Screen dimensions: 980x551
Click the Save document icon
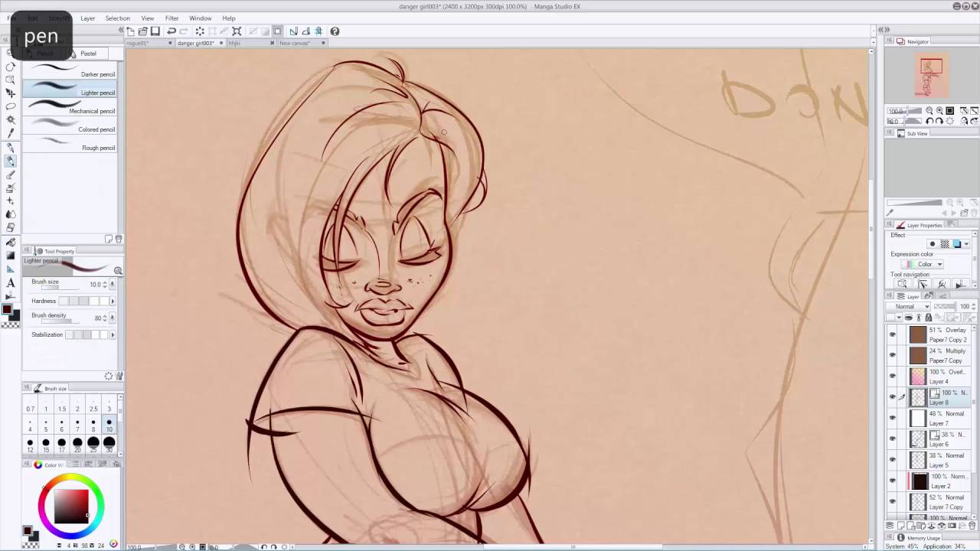155,31
